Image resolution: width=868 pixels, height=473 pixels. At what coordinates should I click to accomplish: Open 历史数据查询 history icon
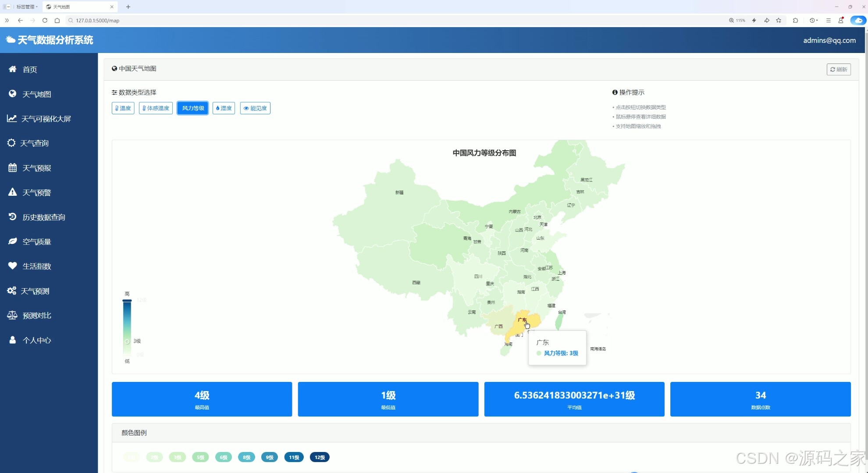click(12, 217)
